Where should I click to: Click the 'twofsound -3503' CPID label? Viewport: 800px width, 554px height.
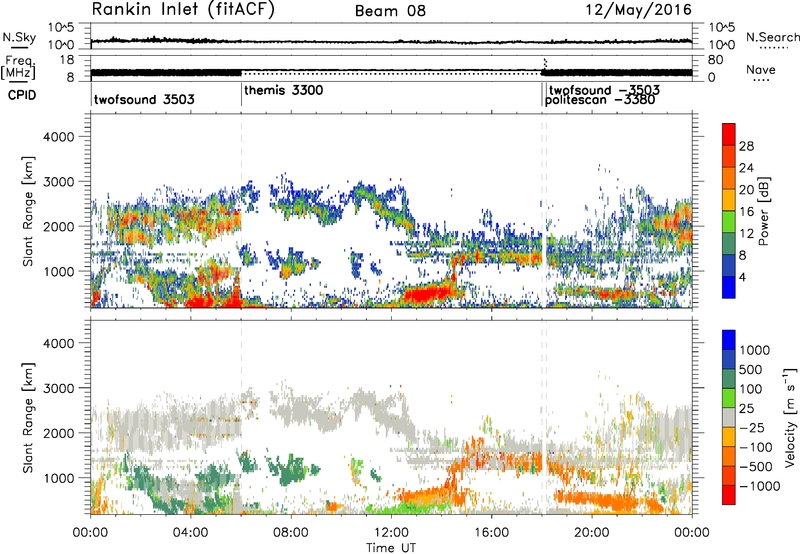point(604,91)
